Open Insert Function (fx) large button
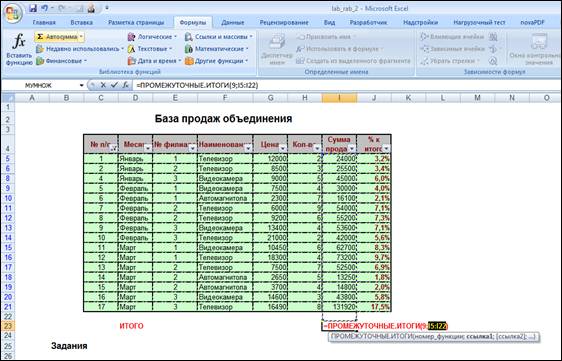 pyautogui.click(x=19, y=49)
